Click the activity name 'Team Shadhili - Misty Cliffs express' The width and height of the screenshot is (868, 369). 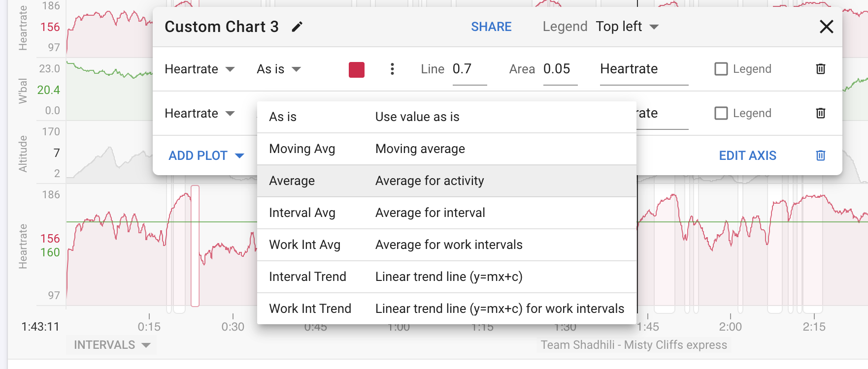pyautogui.click(x=634, y=345)
